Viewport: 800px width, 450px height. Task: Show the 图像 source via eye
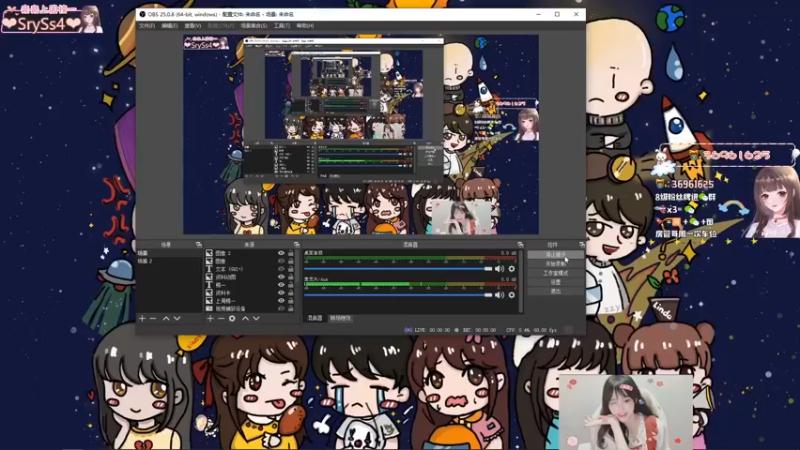point(281,261)
